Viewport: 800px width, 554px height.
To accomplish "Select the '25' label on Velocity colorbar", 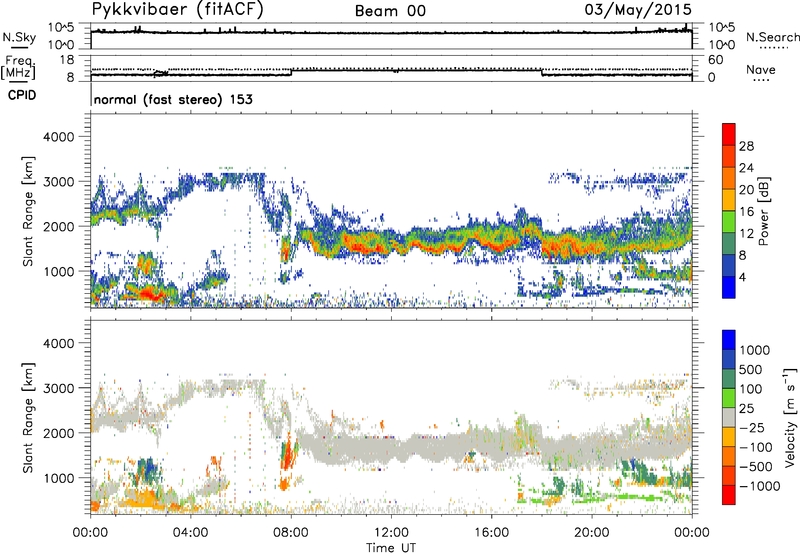I will point(746,408).
